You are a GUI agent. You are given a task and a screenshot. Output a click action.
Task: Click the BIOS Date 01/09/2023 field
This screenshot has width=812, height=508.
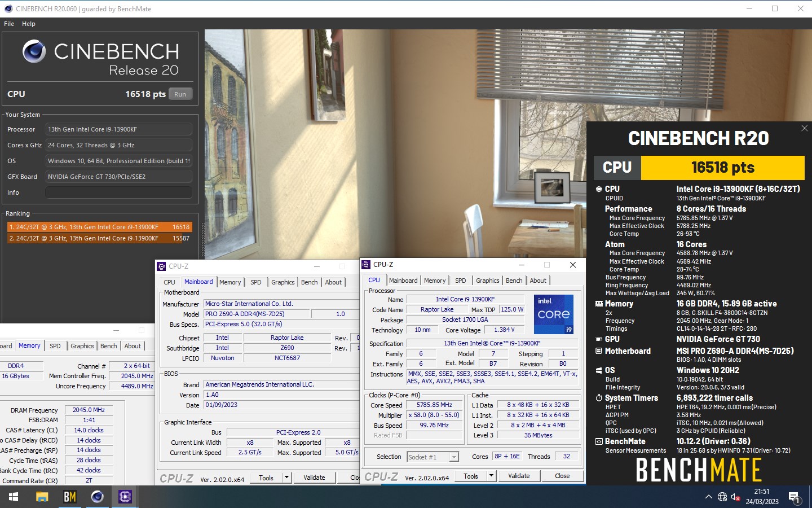(x=281, y=405)
